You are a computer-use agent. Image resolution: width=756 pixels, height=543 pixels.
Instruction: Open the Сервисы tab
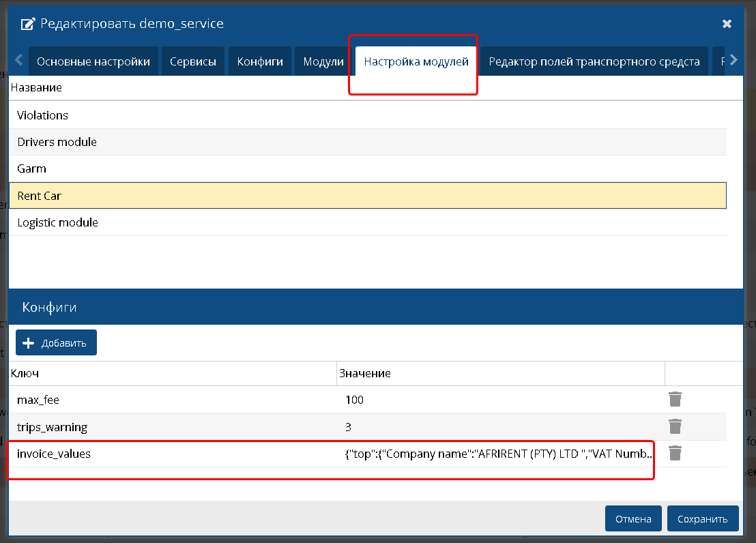[x=193, y=61]
